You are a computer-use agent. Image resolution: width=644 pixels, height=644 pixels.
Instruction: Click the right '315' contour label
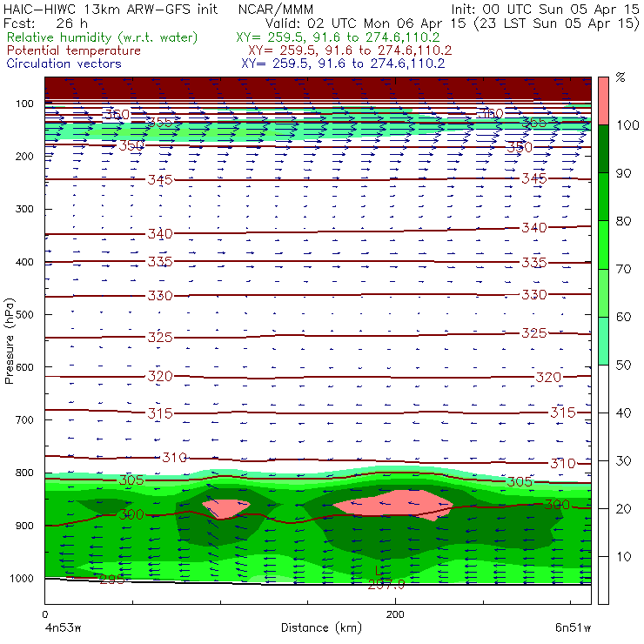[563, 413]
